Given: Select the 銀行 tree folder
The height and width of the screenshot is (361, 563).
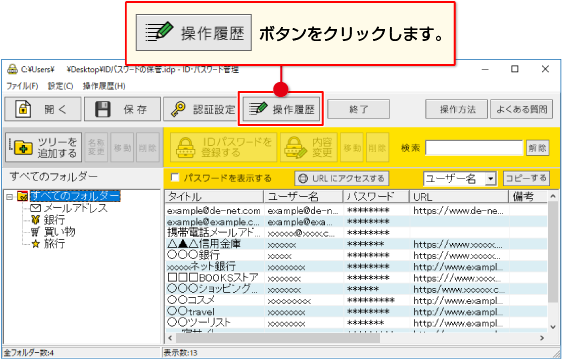Looking at the screenshot, I should (x=48, y=220).
